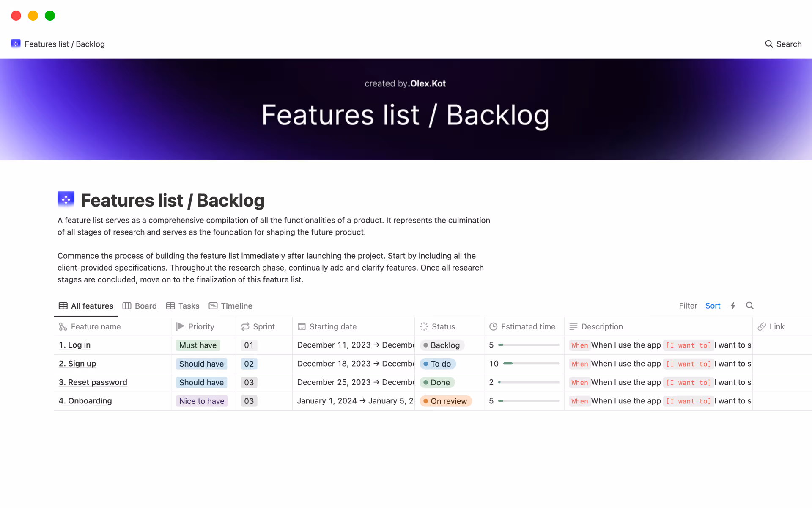Click the database search magnifier icon

[x=750, y=306]
